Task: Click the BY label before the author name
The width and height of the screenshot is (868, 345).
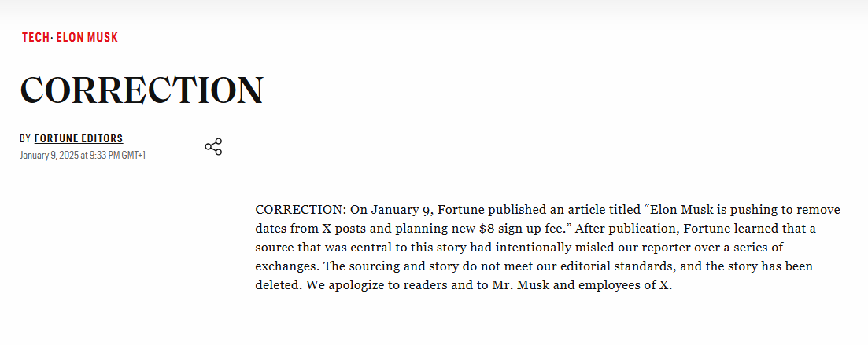Action: (x=25, y=139)
